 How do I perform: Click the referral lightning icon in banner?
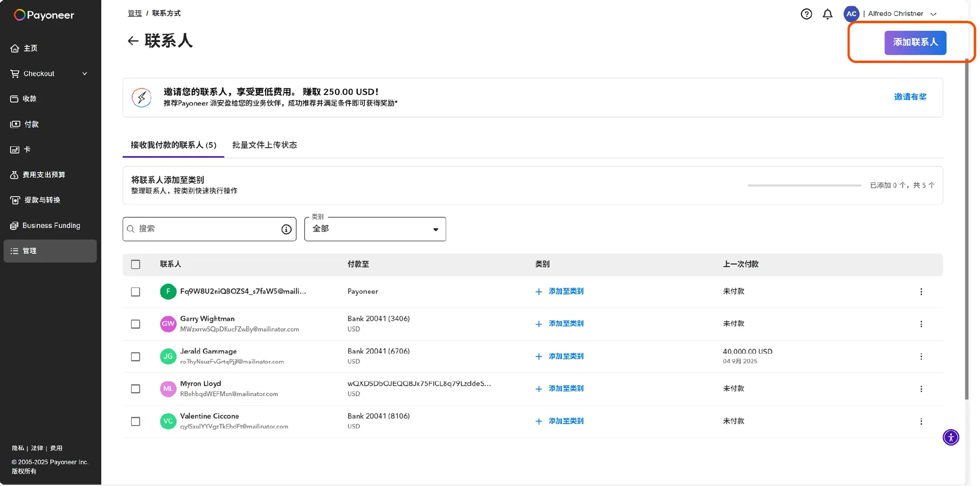click(x=142, y=98)
